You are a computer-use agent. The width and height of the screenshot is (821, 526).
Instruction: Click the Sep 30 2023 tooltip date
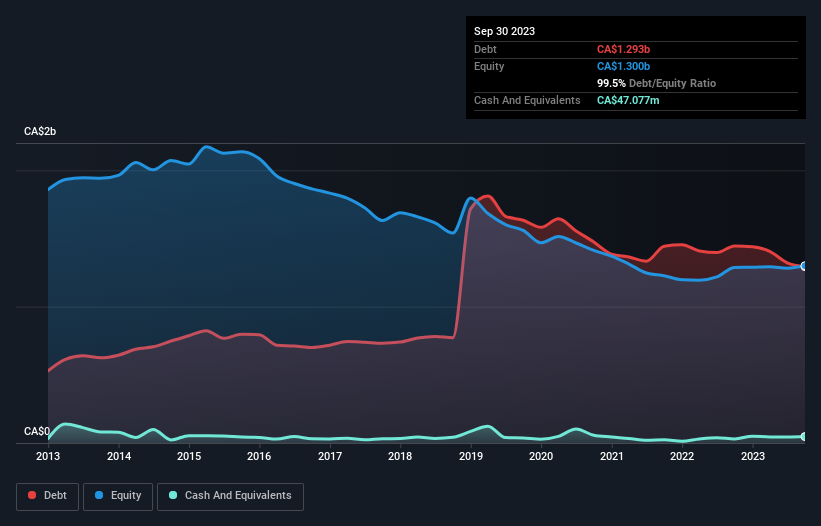tap(504, 31)
